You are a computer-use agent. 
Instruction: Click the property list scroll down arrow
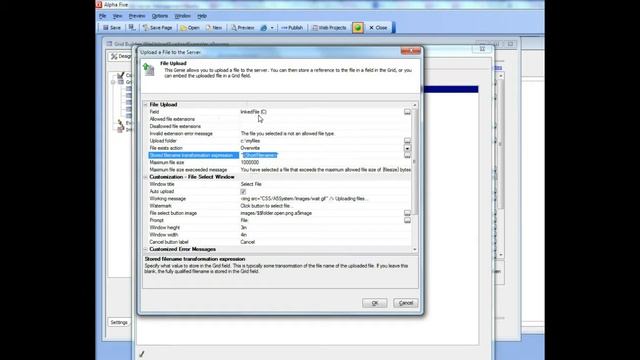click(415, 249)
